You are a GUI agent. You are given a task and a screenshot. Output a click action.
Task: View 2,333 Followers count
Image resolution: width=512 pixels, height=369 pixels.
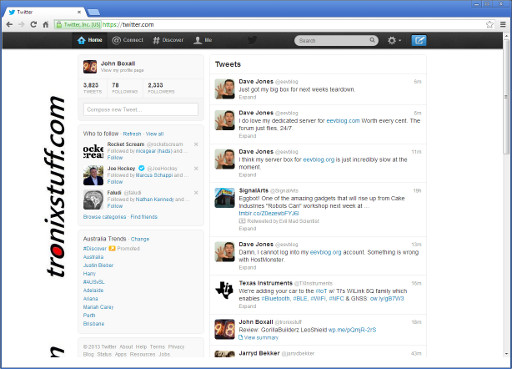tap(161, 88)
